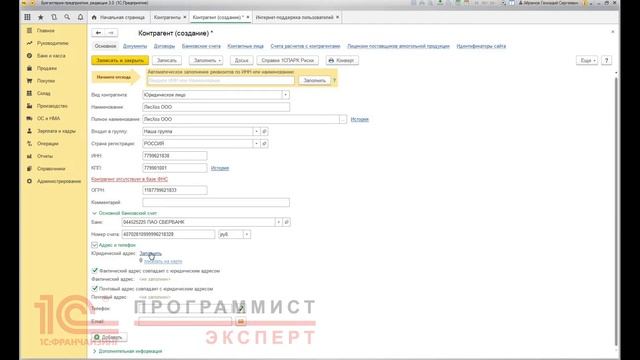Open Банковские счета link tab
Image resolution: width=640 pixels, height=360 pixels.
pyautogui.click(x=201, y=46)
